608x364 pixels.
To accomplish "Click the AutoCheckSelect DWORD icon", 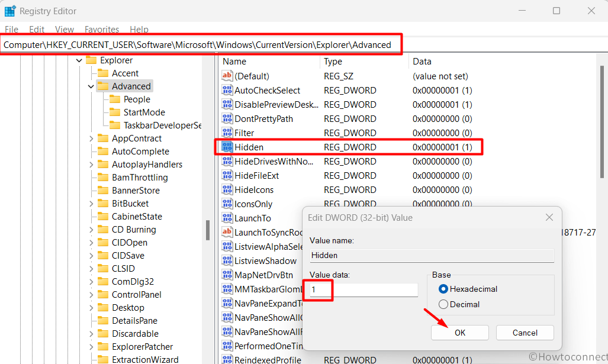I will click(227, 91).
